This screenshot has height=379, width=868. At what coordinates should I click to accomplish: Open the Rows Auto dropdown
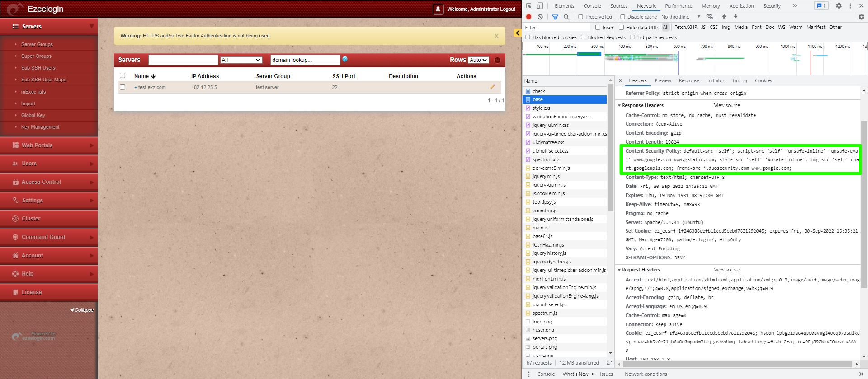(478, 60)
